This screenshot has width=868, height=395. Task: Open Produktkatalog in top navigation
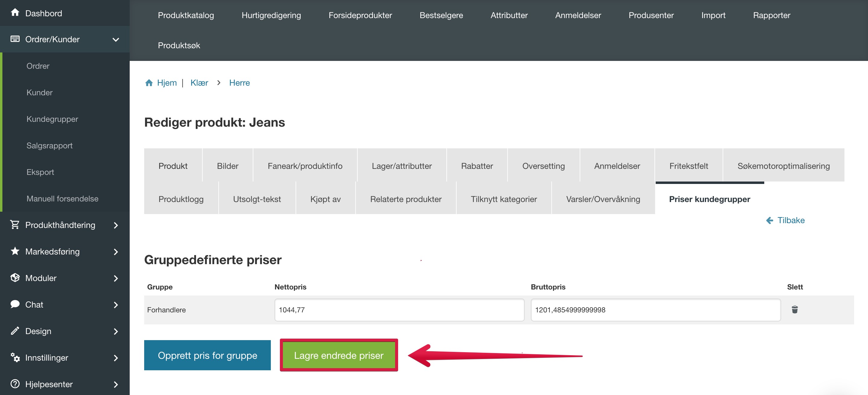pos(186,15)
